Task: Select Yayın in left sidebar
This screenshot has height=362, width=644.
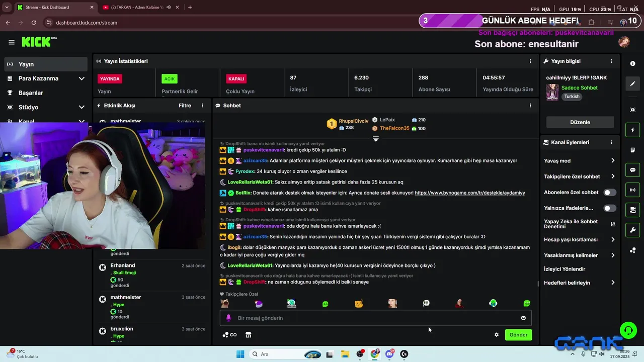Action: point(46,64)
